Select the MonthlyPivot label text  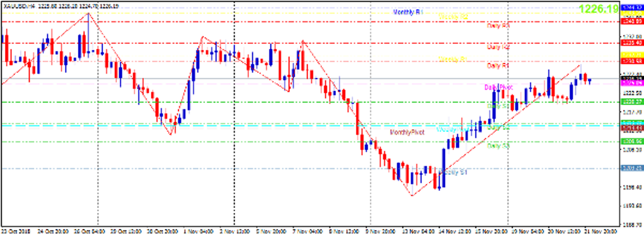pos(407,132)
